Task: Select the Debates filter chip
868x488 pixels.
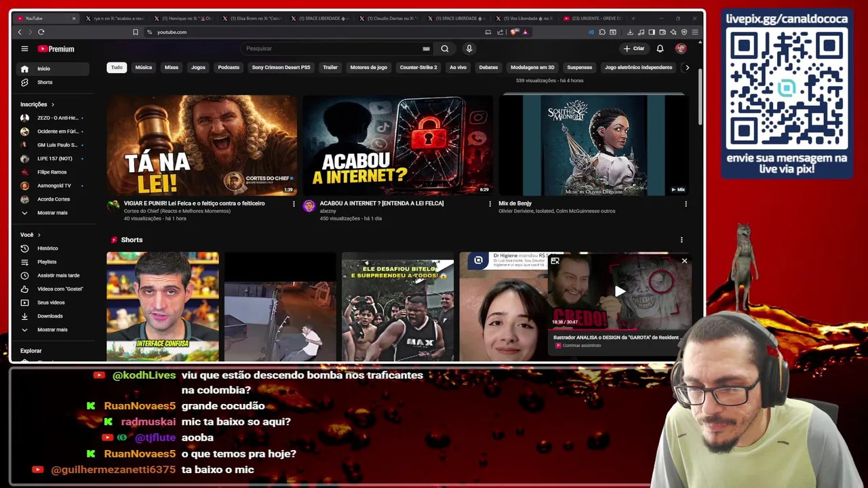Action: pos(488,67)
